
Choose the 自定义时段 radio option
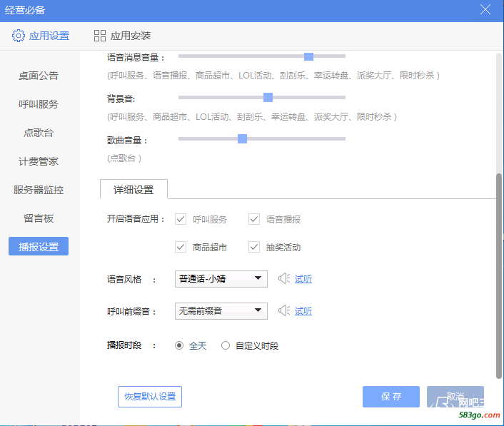click(x=226, y=345)
